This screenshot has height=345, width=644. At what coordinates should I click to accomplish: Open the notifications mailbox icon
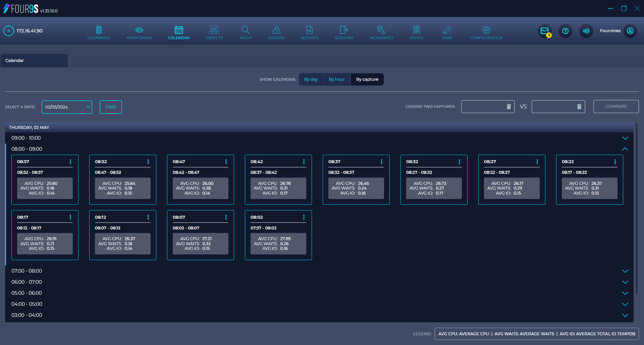pos(544,31)
